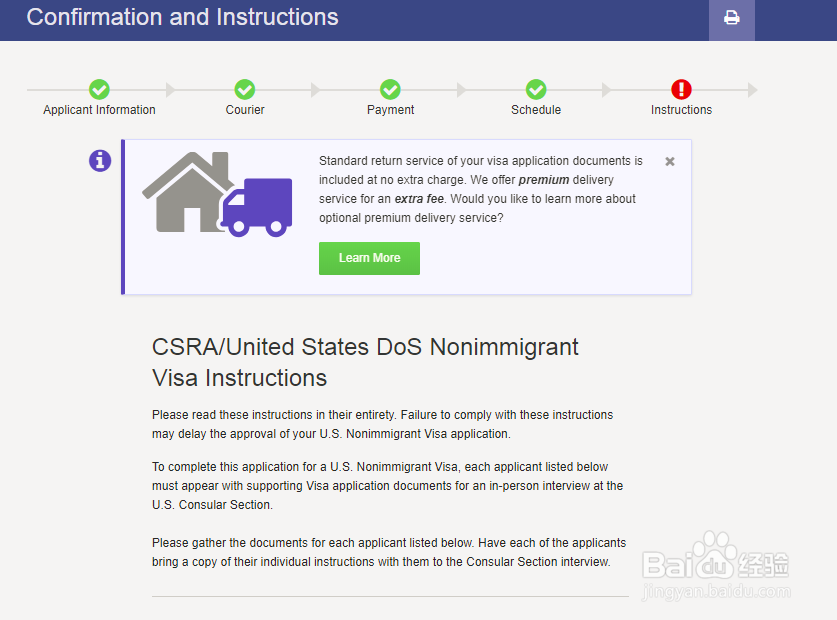Go to the Courier step label
This screenshot has height=620, width=837.
245,110
